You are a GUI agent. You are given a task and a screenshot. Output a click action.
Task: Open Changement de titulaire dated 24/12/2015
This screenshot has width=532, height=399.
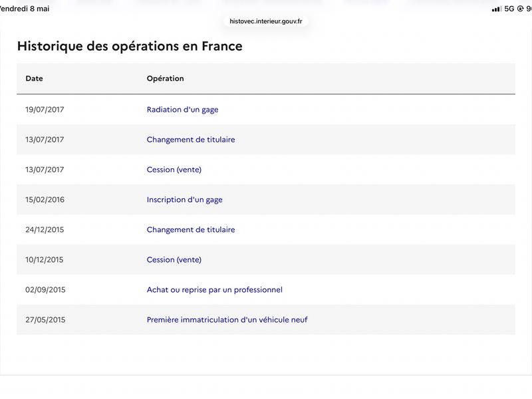(x=191, y=229)
